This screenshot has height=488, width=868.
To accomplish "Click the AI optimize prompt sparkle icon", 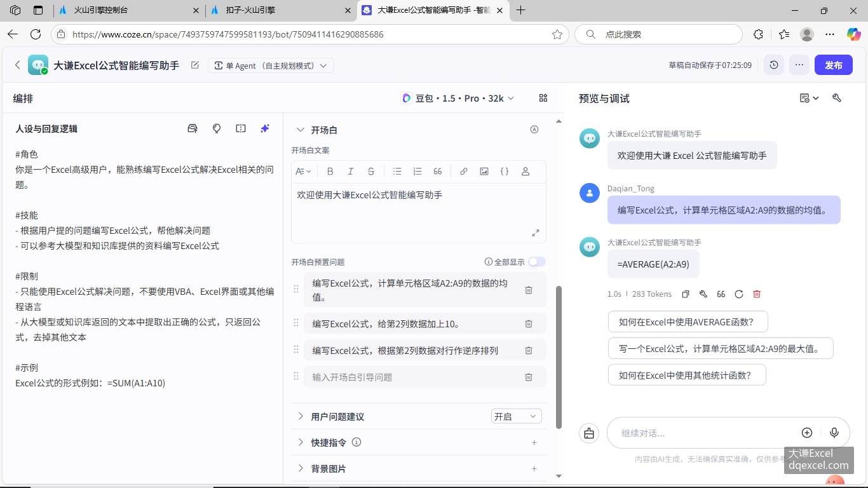I will coord(265,128).
